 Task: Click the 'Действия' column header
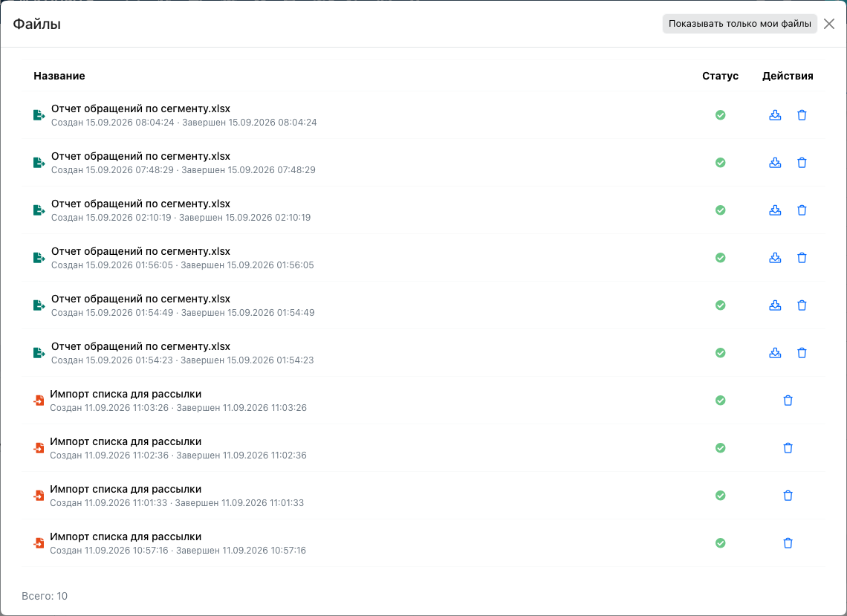(x=788, y=77)
